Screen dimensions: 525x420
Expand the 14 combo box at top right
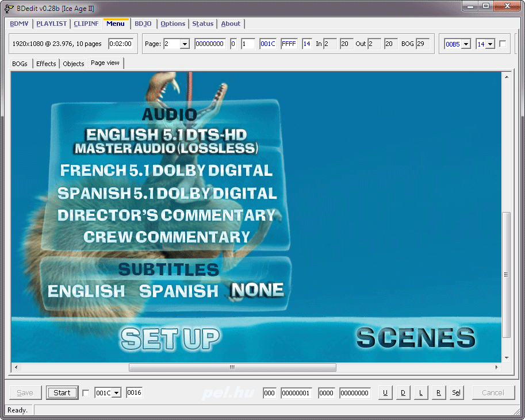pyautogui.click(x=490, y=44)
